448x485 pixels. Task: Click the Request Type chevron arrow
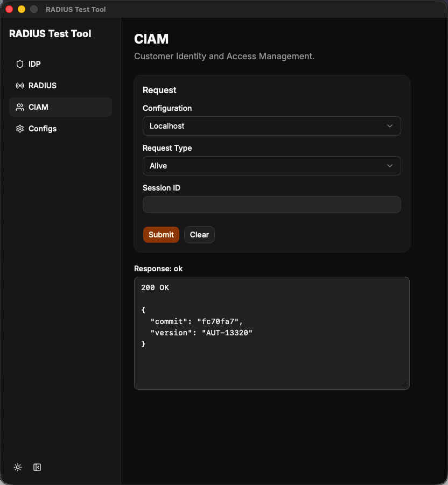pos(390,166)
